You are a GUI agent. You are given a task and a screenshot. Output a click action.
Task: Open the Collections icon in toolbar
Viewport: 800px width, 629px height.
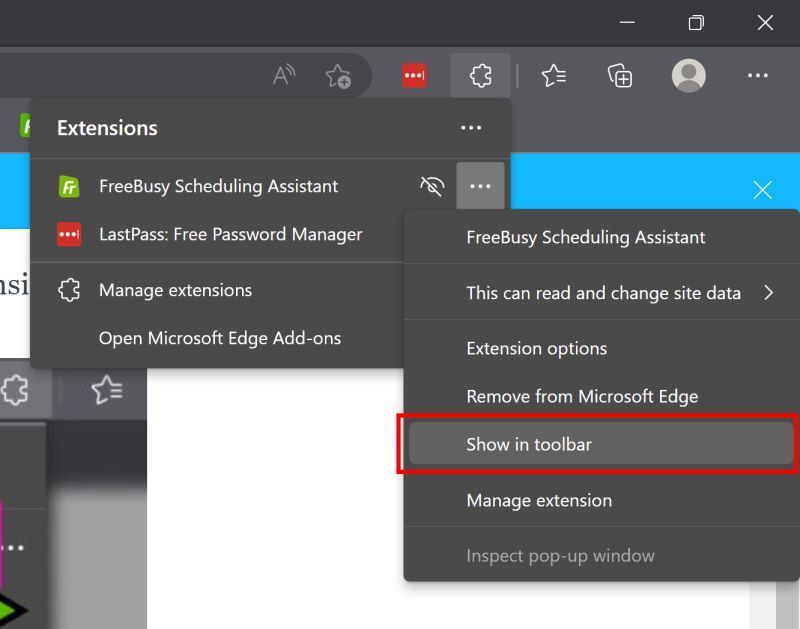point(620,76)
